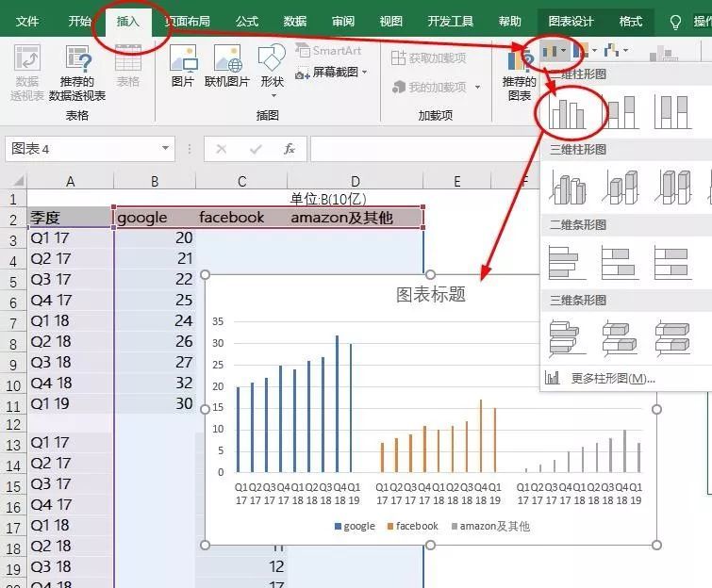Choose 3D clustered bar chart
The height and width of the screenshot is (588, 712).
click(x=567, y=337)
